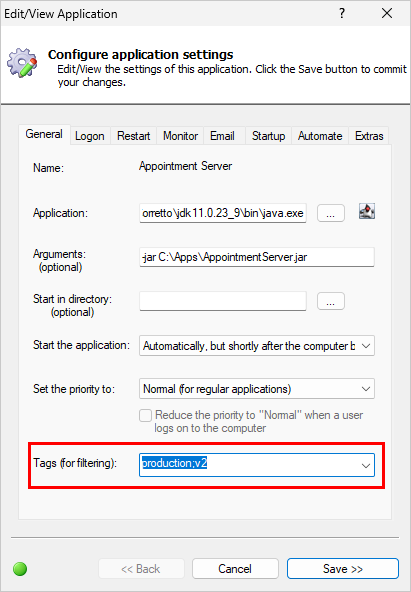Click the application icon beside Application browse button
The image size is (411, 592).
(x=366, y=211)
